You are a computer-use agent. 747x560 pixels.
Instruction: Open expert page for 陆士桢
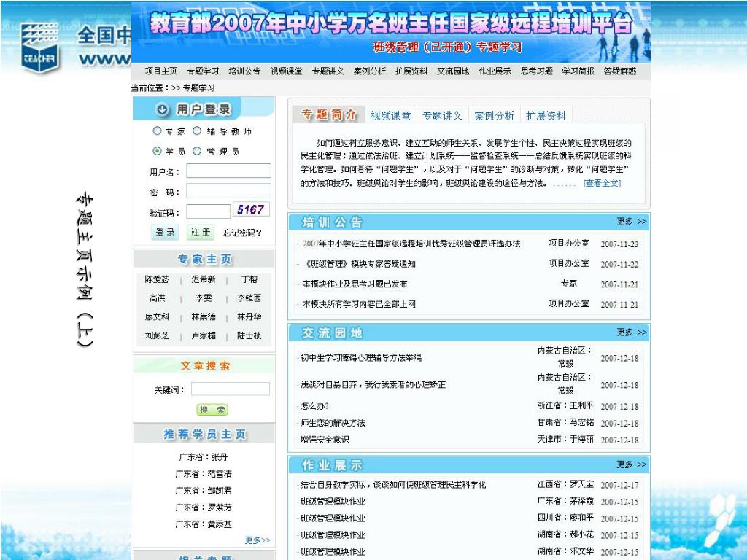pyautogui.click(x=249, y=335)
